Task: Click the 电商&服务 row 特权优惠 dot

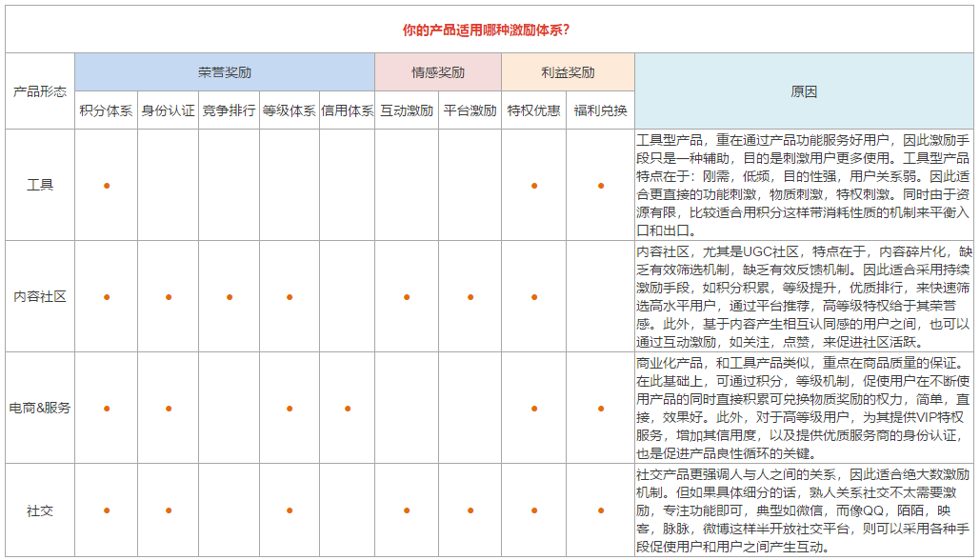Action: pos(534,409)
